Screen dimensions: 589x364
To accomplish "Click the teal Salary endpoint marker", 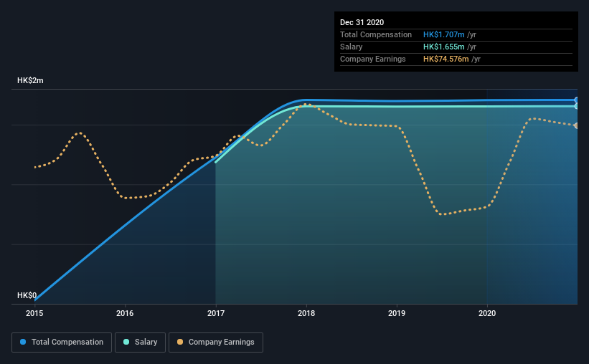I will tap(576, 106).
